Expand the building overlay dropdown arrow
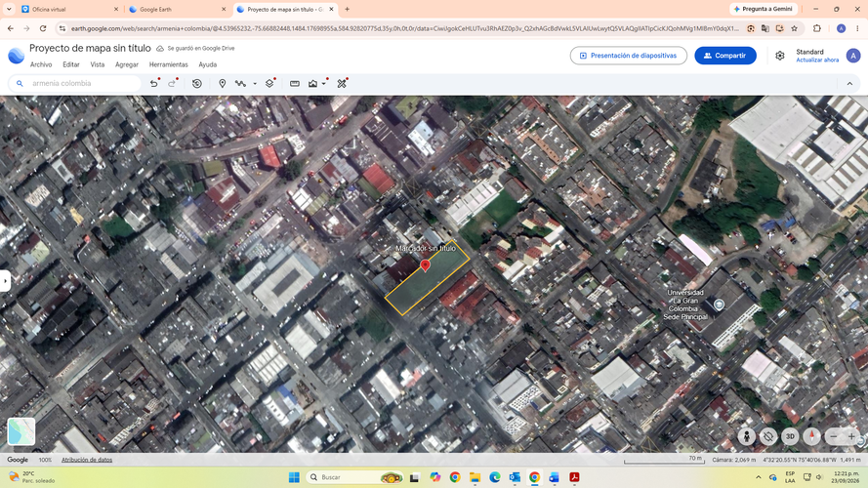 click(x=324, y=84)
